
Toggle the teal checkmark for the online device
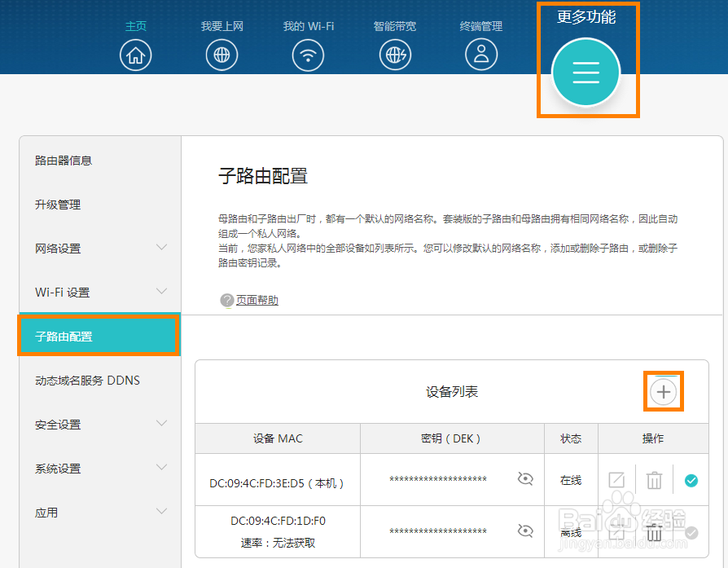pyautogui.click(x=691, y=479)
